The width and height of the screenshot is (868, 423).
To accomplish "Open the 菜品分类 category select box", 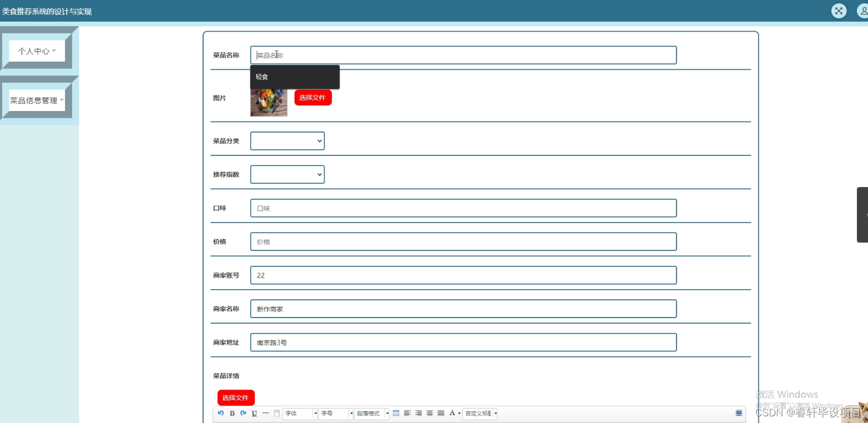I will coord(287,141).
